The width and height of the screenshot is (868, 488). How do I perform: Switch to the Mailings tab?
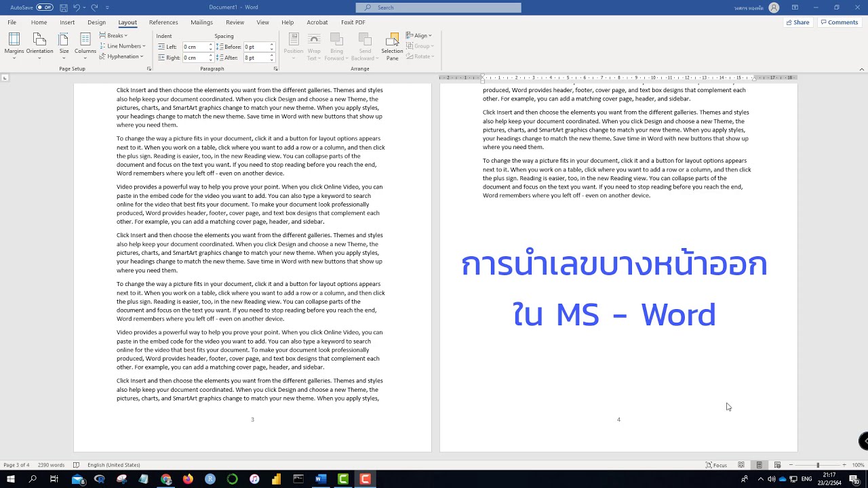click(x=201, y=22)
